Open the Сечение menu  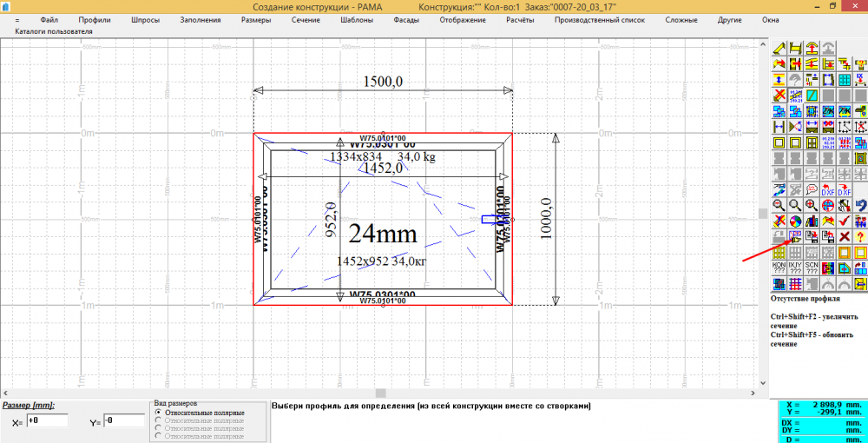point(306,20)
